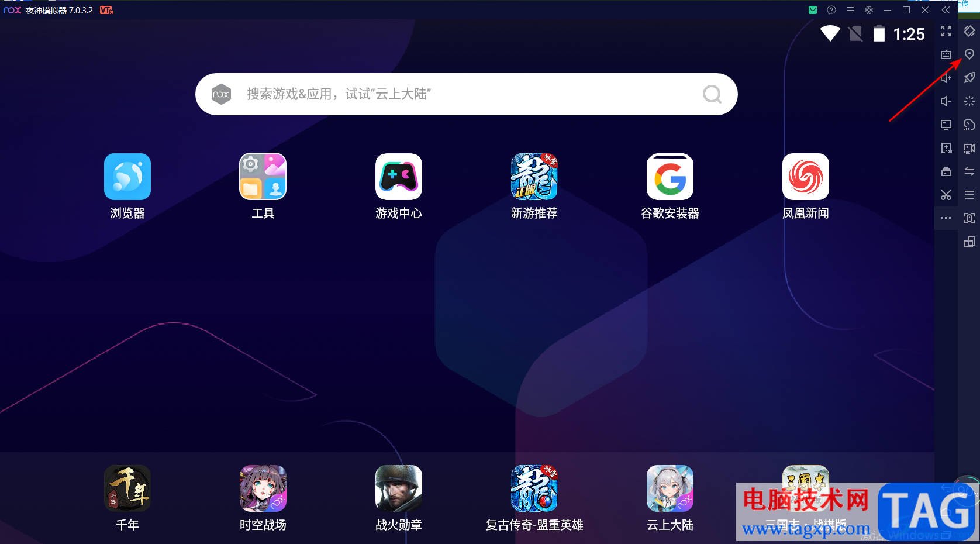Viewport: 980px width, 544px height.
Task: Click the battery status icon
Action: 879,33
